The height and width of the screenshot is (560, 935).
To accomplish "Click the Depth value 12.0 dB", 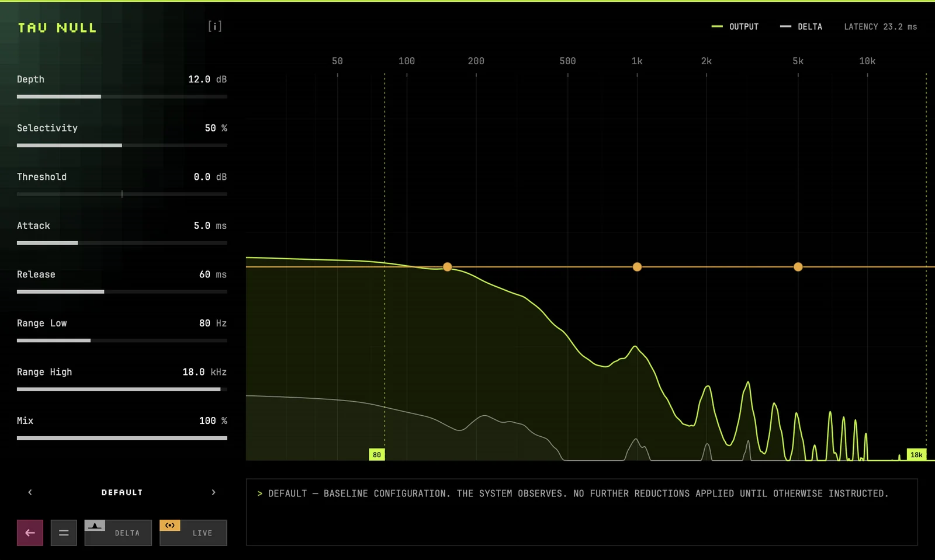I will click(x=207, y=79).
